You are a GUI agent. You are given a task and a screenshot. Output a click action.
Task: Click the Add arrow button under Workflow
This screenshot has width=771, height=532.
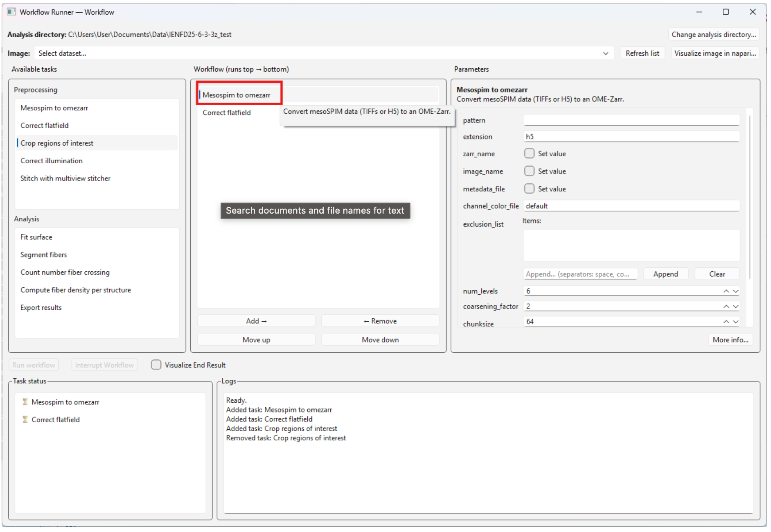click(256, 321)
